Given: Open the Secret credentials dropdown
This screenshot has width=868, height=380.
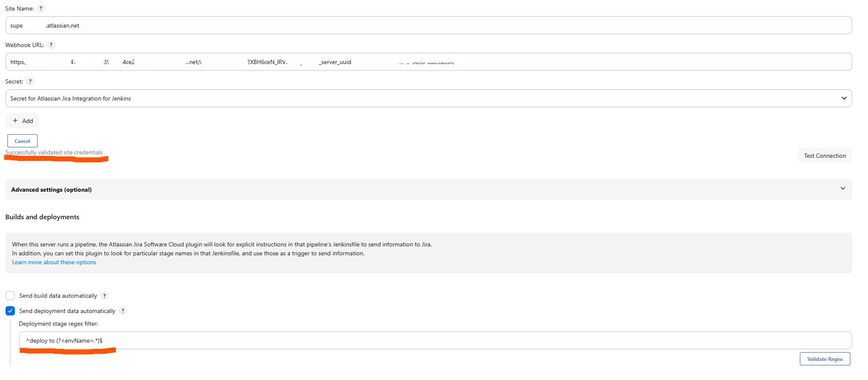Looking at the screenshot, I should [428, 98].
